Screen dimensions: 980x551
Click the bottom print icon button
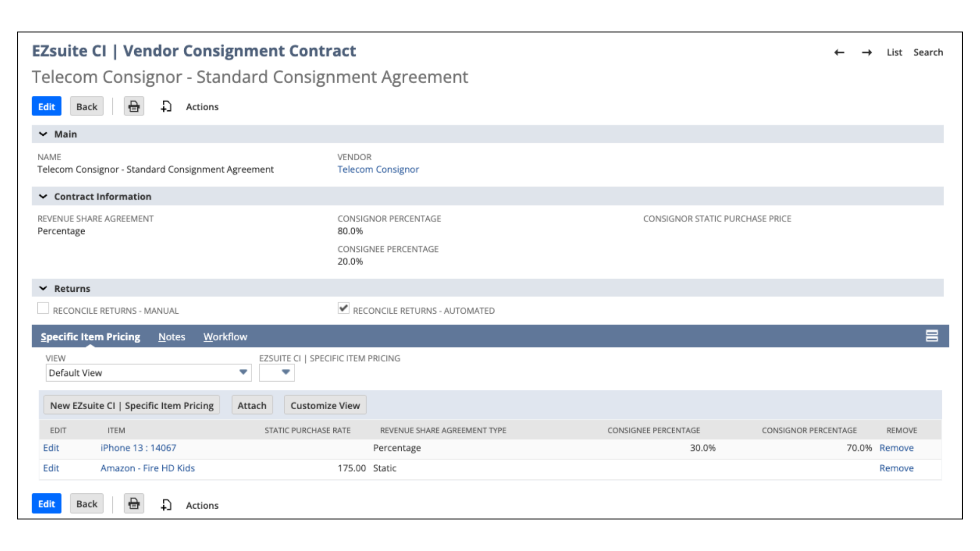(x=134, y=504)
